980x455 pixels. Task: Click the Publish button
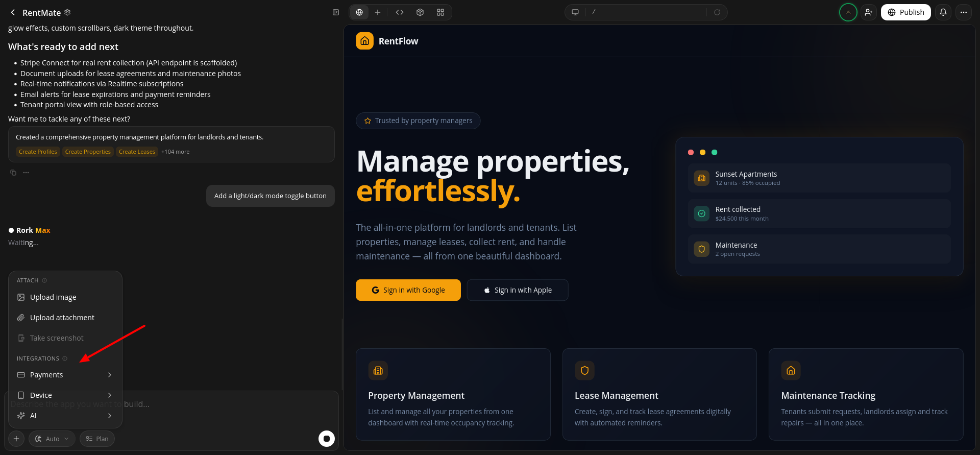pos(906,12)
